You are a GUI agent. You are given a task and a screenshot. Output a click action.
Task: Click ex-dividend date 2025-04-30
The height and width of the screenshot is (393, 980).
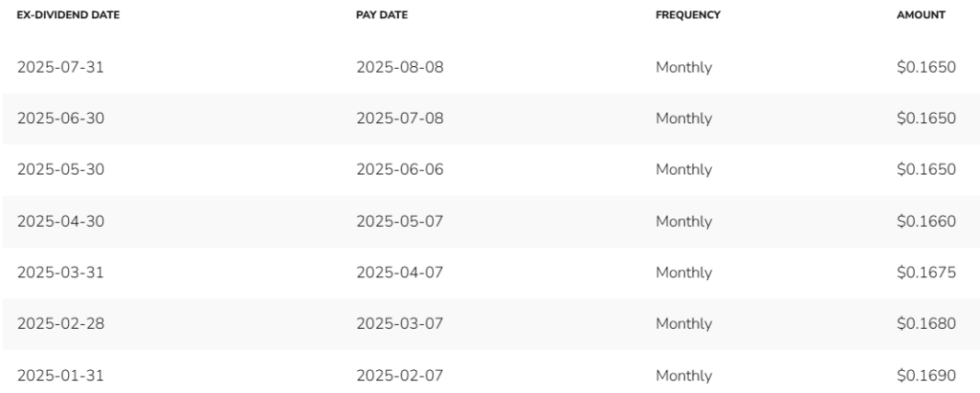pyautogui.click(x=60, y=222)
